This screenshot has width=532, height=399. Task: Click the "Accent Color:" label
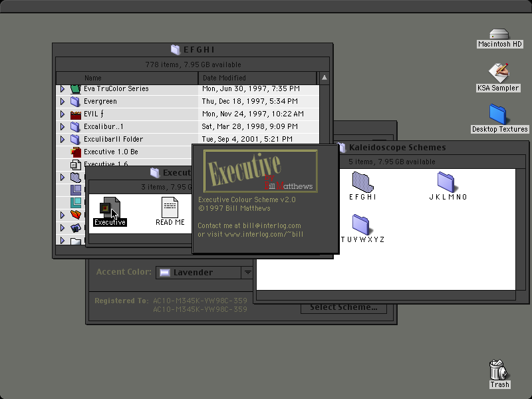[124, 272]
